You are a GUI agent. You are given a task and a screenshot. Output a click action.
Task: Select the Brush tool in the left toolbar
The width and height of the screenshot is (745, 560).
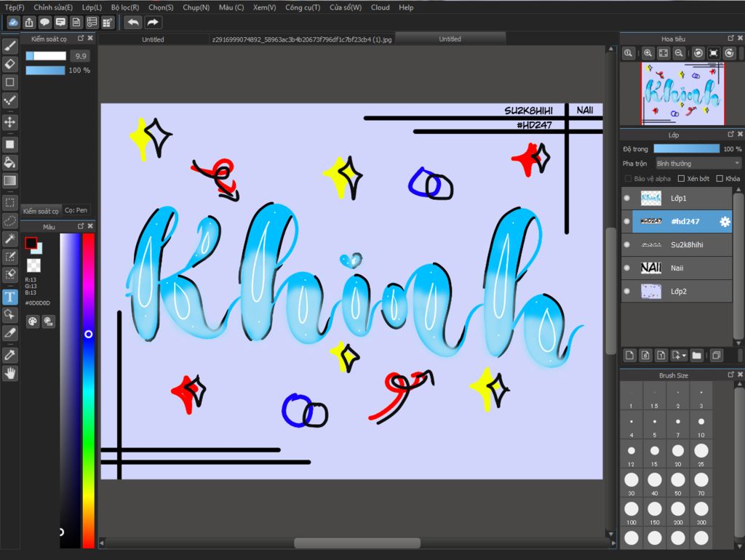10,46
